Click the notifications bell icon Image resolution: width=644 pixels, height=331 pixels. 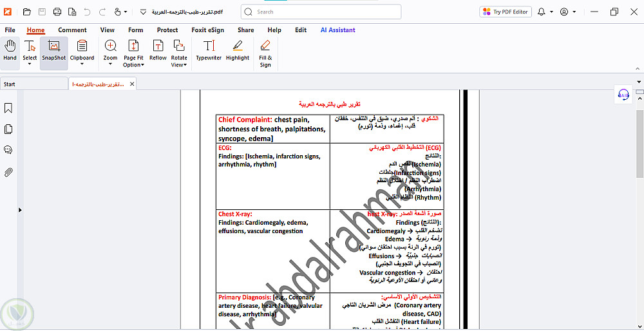click(542, 12)
